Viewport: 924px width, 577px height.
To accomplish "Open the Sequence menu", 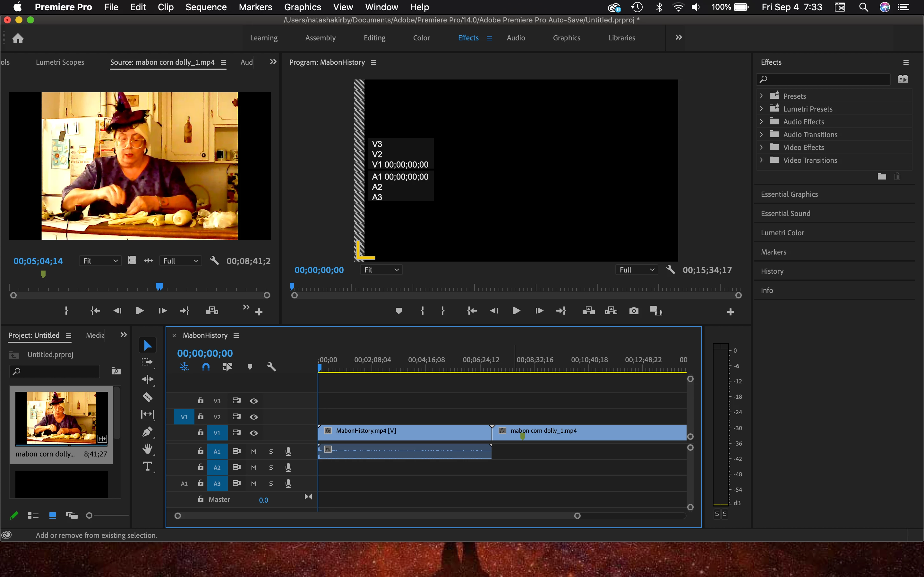I will [x=206, y=7].
